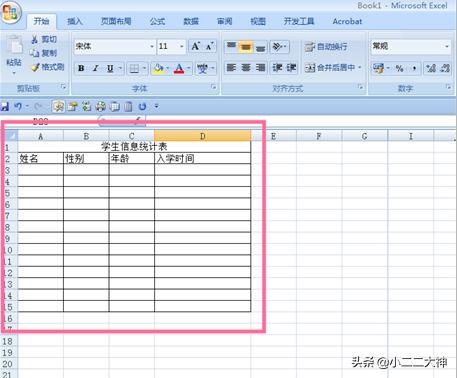Switch to the Acrobat tab

pos(347,21)
